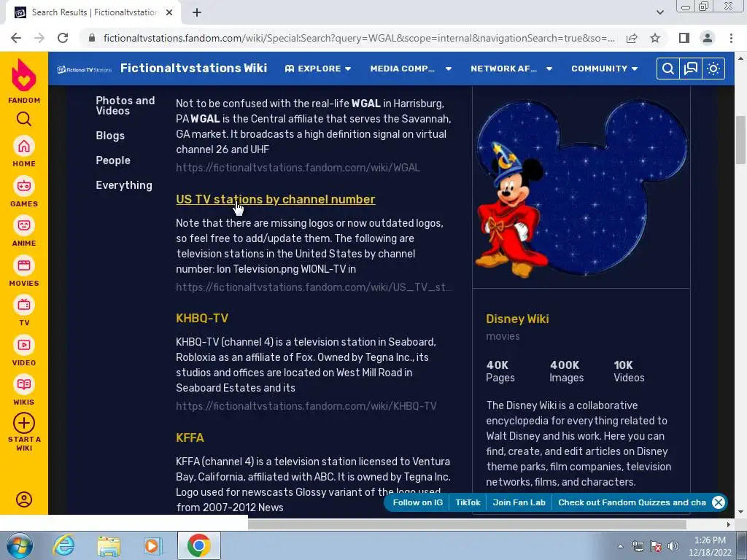The image size is (747, 560).
Task: Open the Fandom sidebar search icon
Action: point(24,119)
